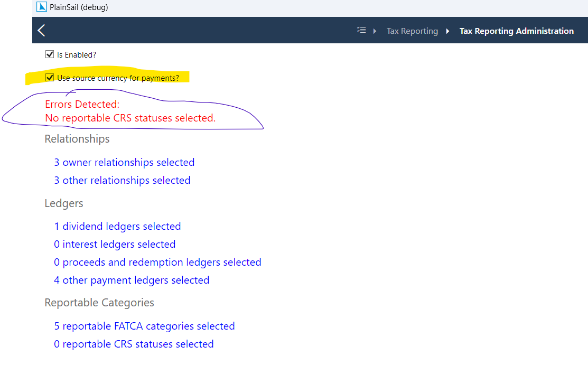Open 1 dividend ledgers selected link

click(117, 226)
